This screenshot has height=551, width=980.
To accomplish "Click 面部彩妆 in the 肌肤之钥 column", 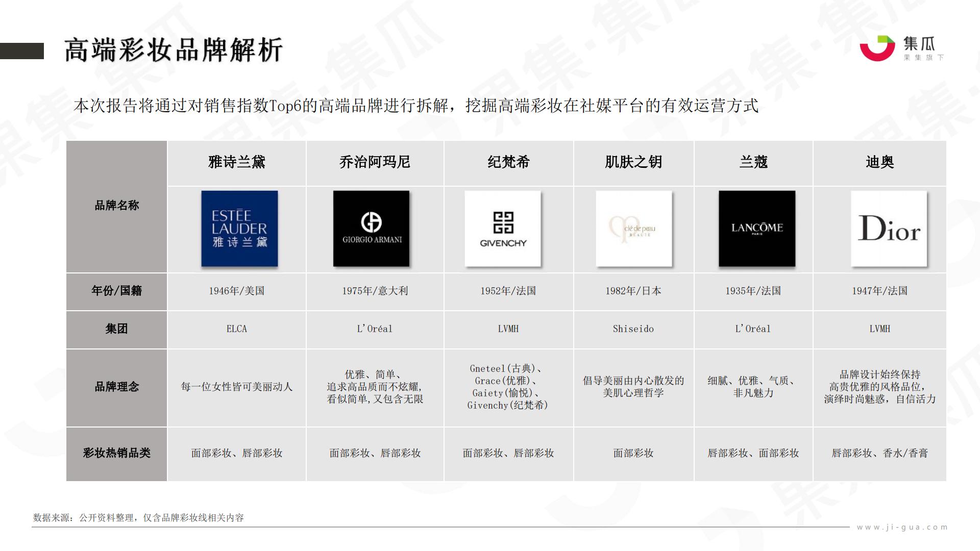I will 633,453.
